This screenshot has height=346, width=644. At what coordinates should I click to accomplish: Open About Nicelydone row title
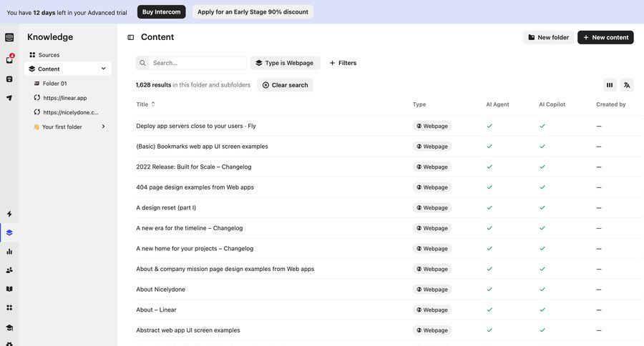160,290
